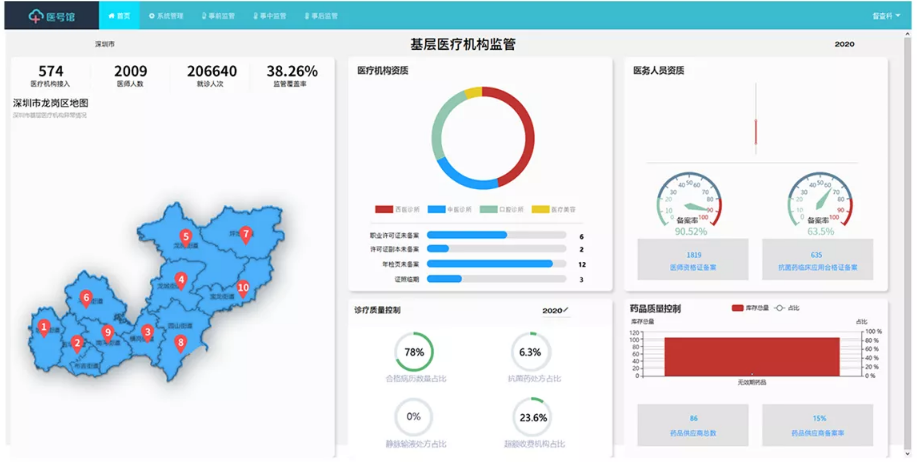Viewport: 917px width, 462px height.
Task: Click the 206640 就诊人次 statistic
Action: [211, 76]
